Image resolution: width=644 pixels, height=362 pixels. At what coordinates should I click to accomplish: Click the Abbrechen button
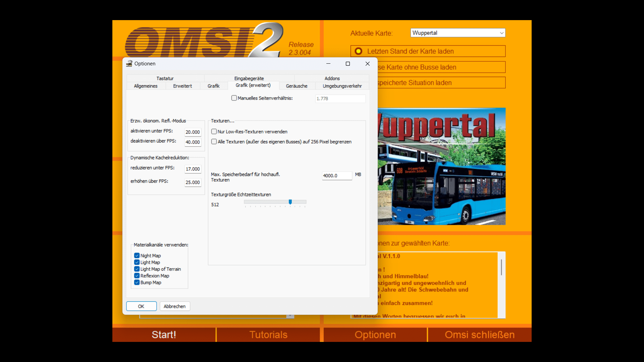click(175, 306)
